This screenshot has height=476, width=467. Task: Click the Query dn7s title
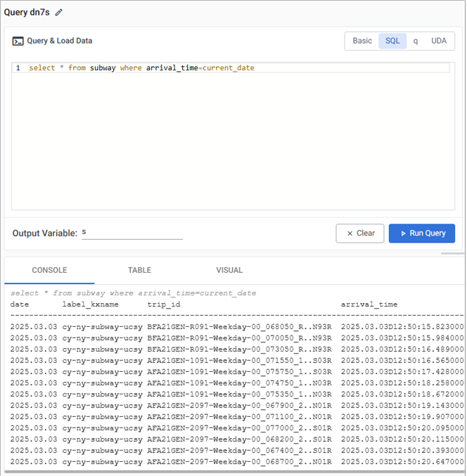pos(27,13)
